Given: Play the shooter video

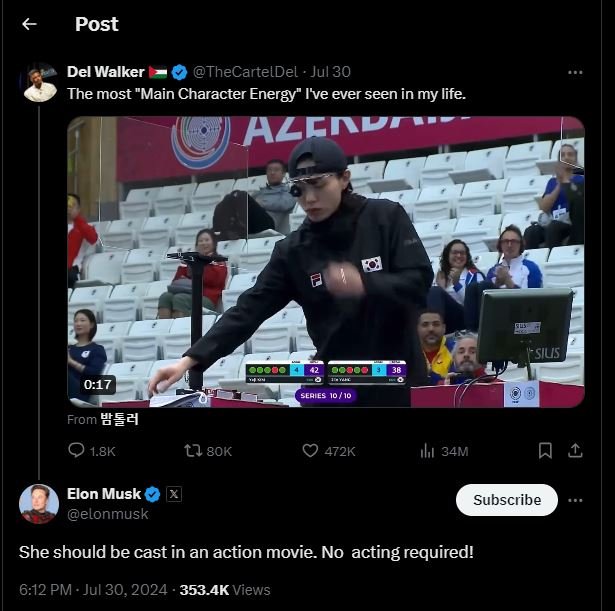Looking at the screenshot, I should coord(326,262).
